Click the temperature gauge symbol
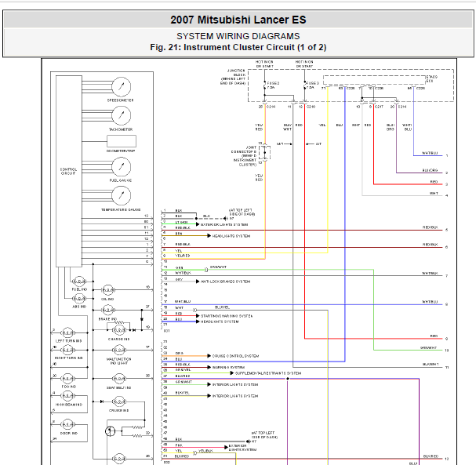476x465 pixels. [x=121, y=195]
